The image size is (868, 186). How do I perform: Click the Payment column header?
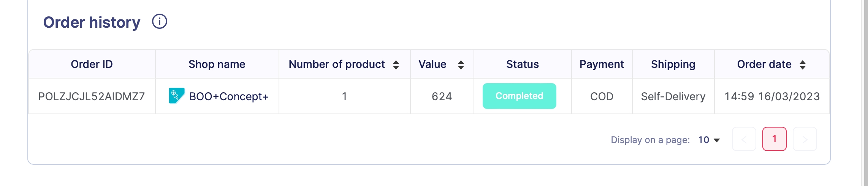point(602,64)
